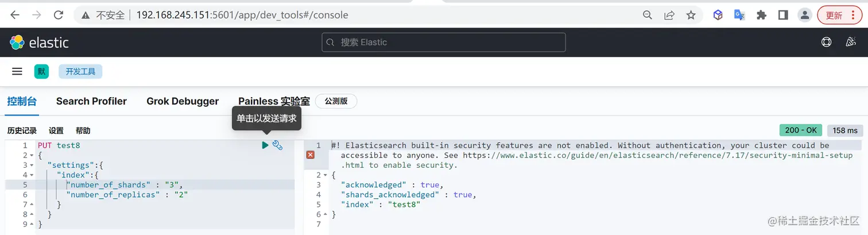Open the 设置 settings menu
Screen dimensions: 868x235
(56, 130)
